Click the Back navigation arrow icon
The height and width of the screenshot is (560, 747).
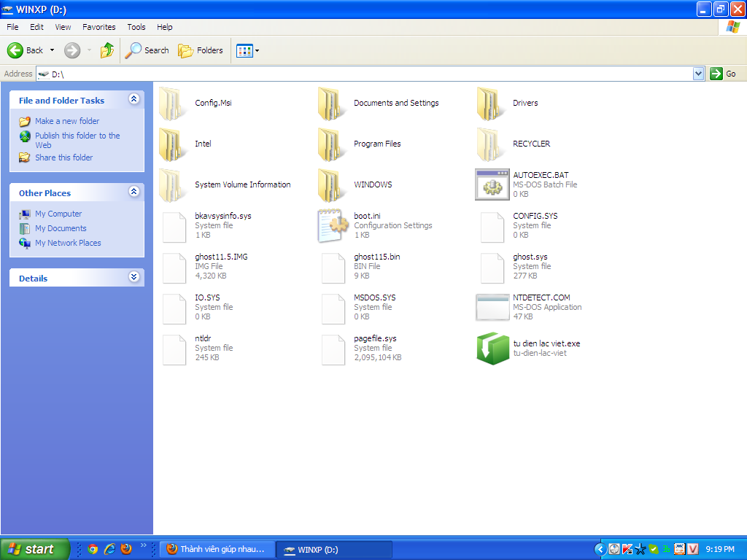[15, 50]
